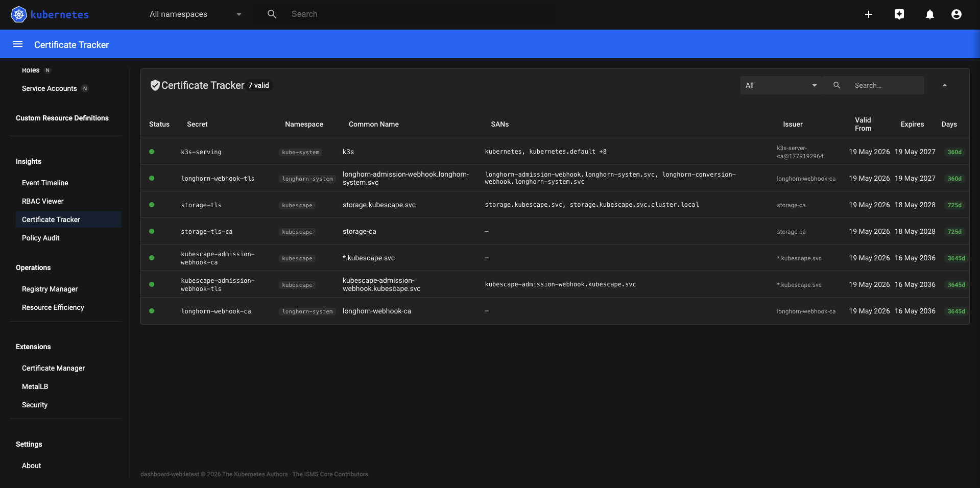Click the Extensions section heading
The height and width of the screenshot is (488, 980).
[x=33, y=347]
